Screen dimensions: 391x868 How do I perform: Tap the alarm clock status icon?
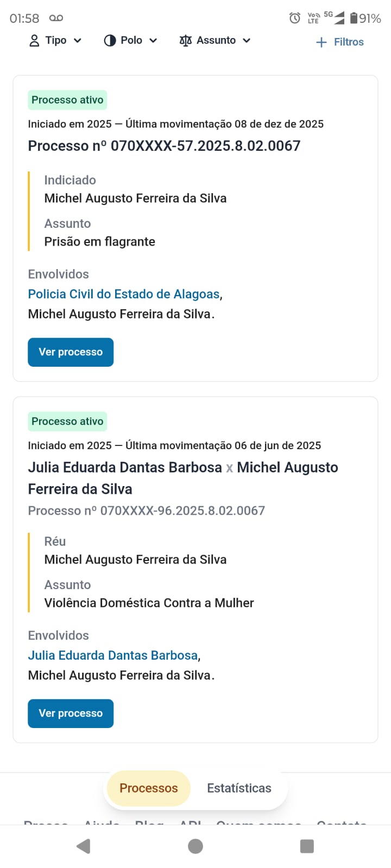[x=295, y=18]
